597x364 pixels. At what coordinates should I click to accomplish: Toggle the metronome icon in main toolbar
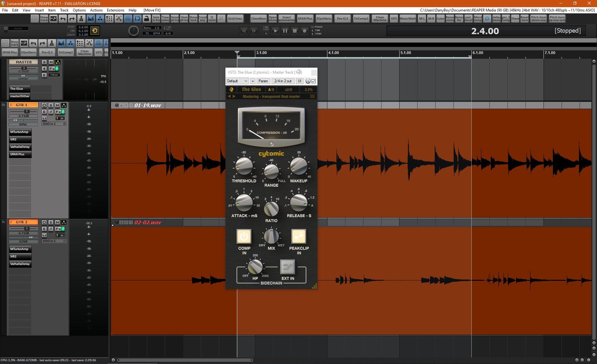(x=81, y=19)
